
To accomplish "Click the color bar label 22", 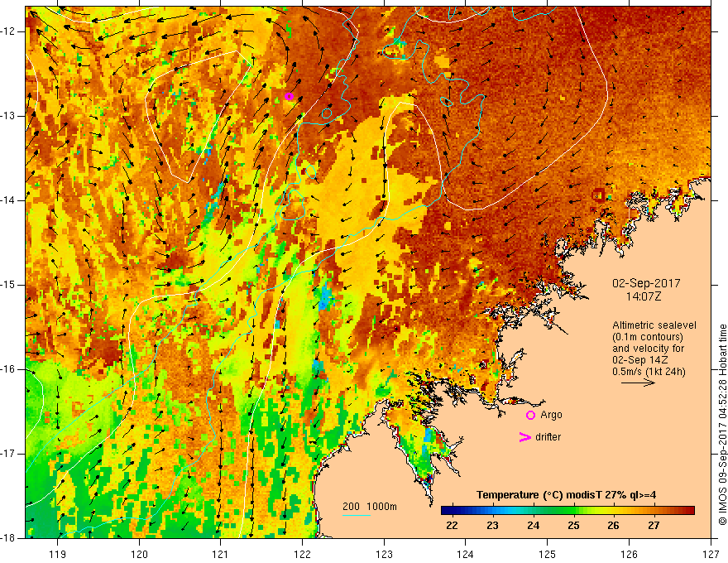I will point(452,526).
